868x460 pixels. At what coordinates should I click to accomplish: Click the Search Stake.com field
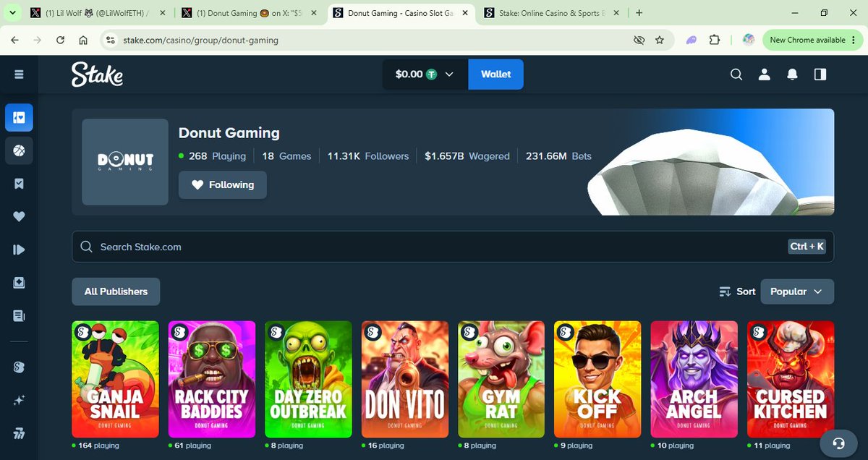click(453, 247)
